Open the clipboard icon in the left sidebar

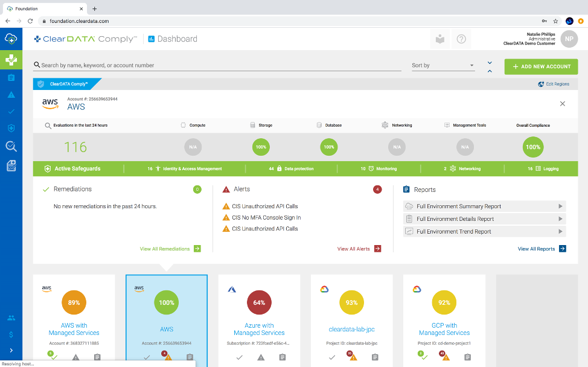(x=11, y=78)
